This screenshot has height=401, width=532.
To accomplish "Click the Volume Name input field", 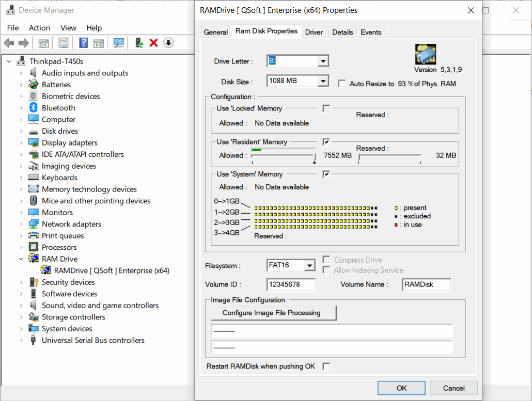I will (x=426, y=284).
